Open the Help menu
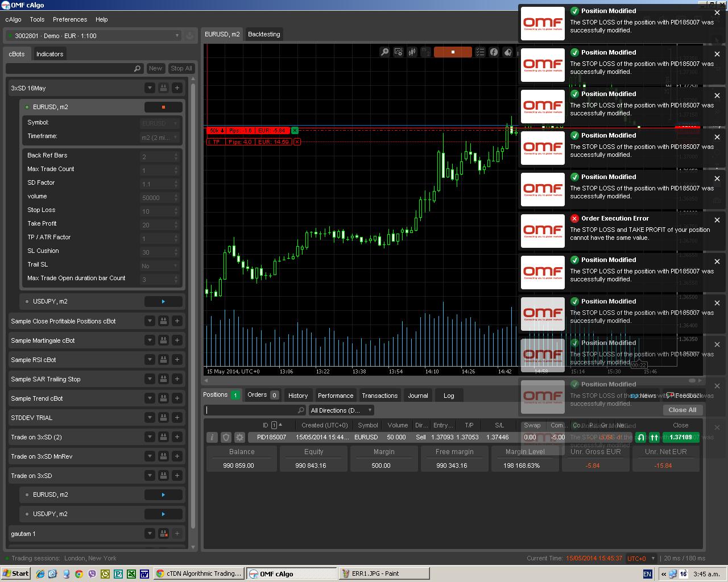Screen dimensions: 728x582 [x=102, y=19]
